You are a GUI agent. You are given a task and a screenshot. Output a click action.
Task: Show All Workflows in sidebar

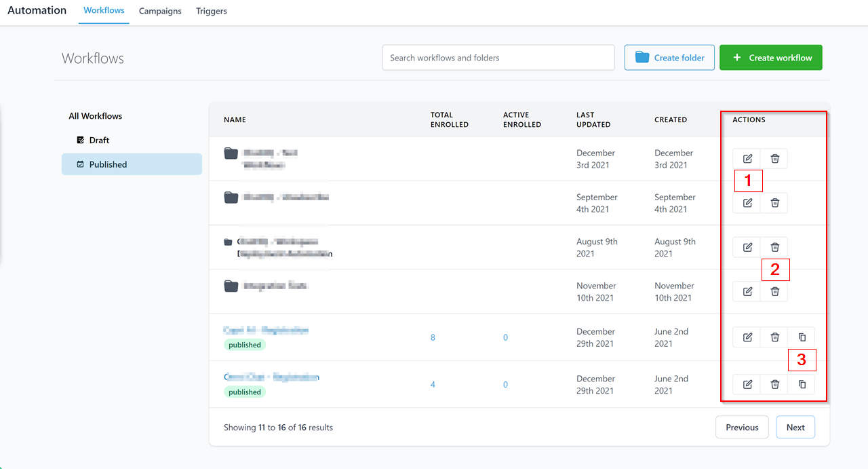pyautogui.click(x=95, y=116)
